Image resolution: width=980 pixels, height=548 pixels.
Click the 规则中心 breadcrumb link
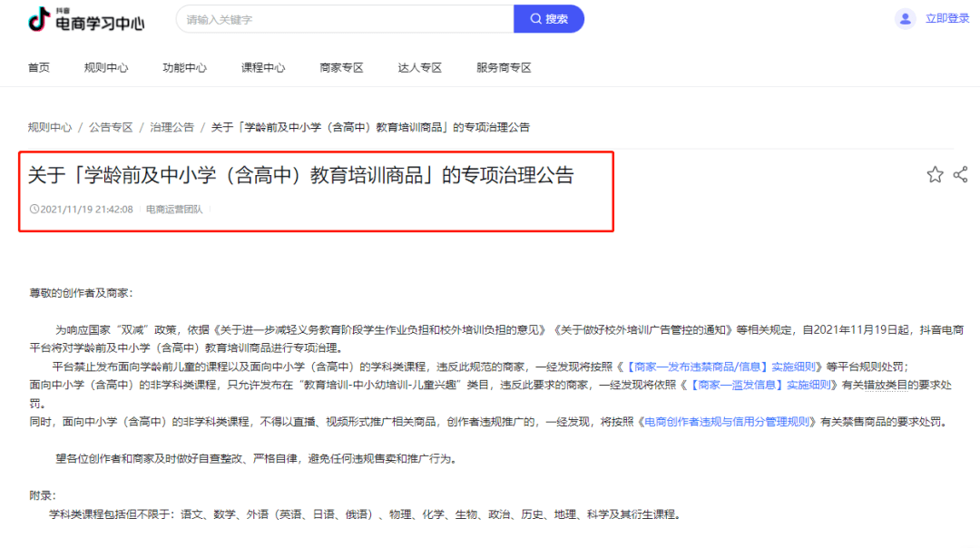[50, 127]
